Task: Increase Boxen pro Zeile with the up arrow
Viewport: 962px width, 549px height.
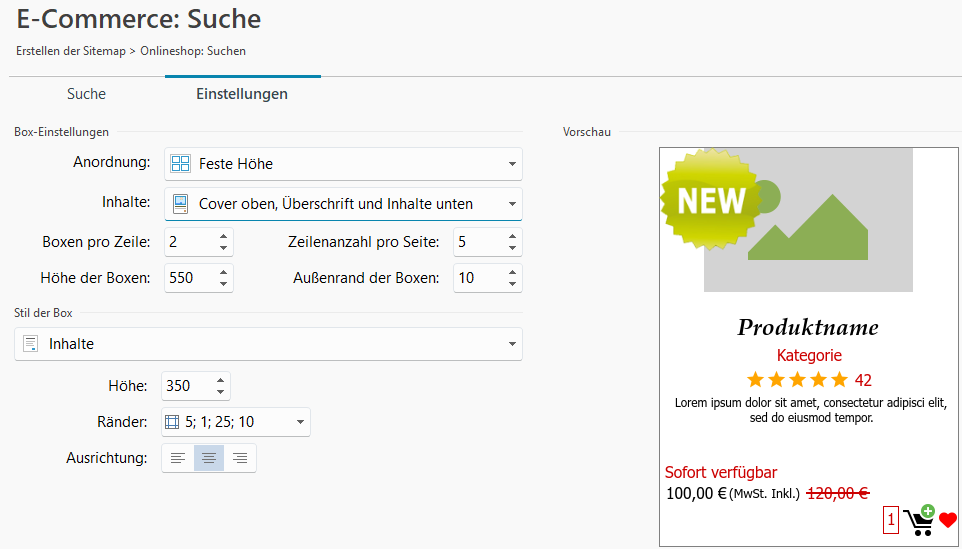Action: point(223,236)
